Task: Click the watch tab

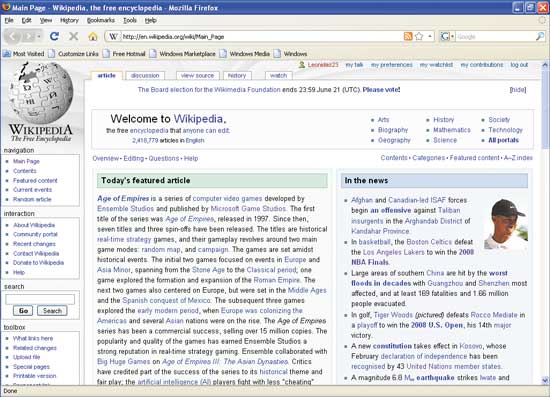Action: tap(279, 75)
